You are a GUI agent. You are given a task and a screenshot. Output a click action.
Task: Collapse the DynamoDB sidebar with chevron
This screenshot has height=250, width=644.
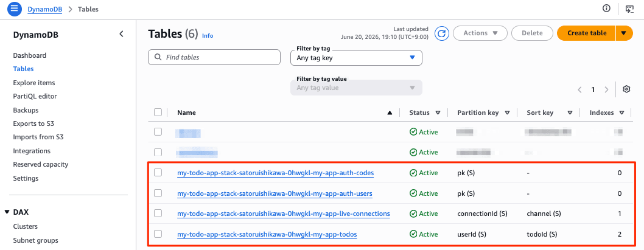coord(122,34)
